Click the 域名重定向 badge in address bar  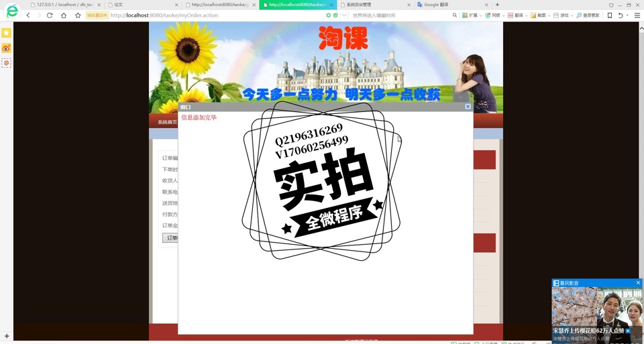(97, 15)
